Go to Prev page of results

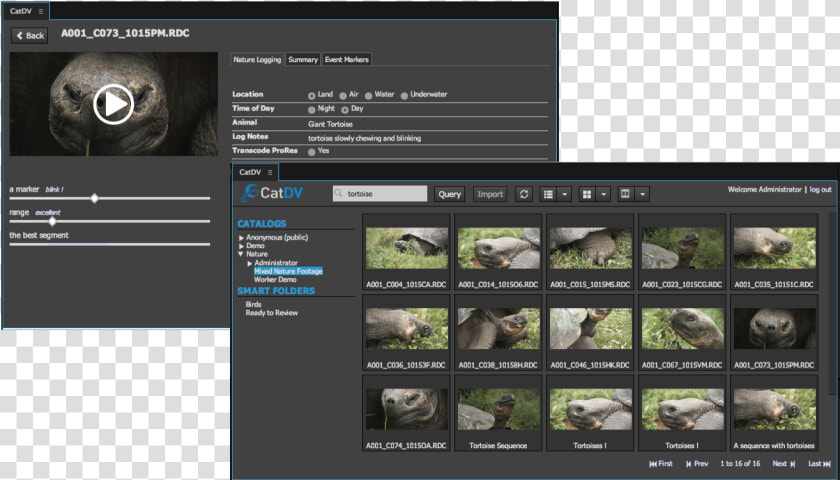(697, 463)
